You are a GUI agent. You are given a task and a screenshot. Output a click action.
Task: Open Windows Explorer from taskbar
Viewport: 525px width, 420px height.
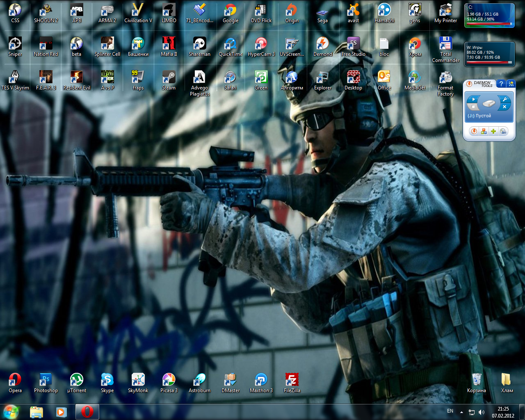pyautogui.click(x=37, y=412)
